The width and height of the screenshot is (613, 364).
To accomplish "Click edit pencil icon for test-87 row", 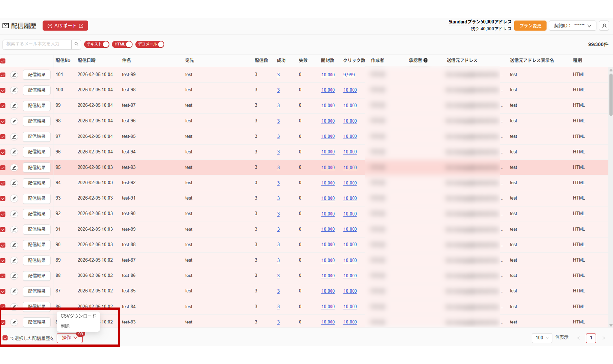I will pyautogui.click(x=14, y=260).
